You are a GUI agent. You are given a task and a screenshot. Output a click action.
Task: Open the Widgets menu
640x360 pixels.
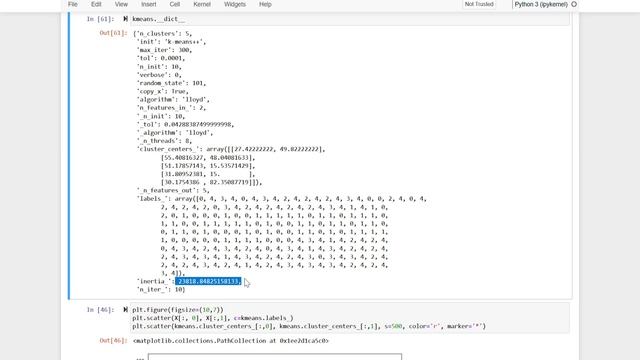pyautogui.click(x=235, y=4)
